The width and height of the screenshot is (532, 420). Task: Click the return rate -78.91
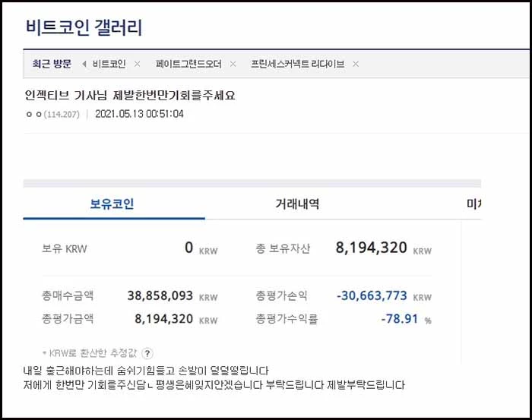pyautogui.click(x=399, y=319)
